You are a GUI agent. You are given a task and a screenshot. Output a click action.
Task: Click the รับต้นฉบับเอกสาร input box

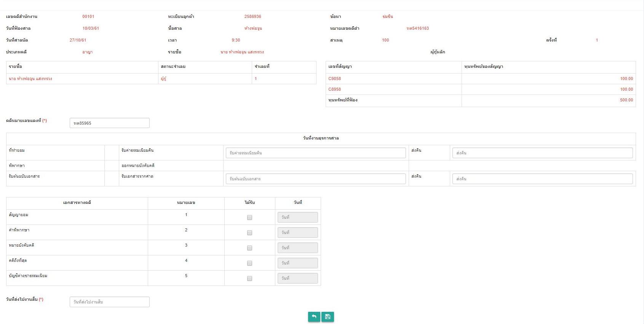315,179
